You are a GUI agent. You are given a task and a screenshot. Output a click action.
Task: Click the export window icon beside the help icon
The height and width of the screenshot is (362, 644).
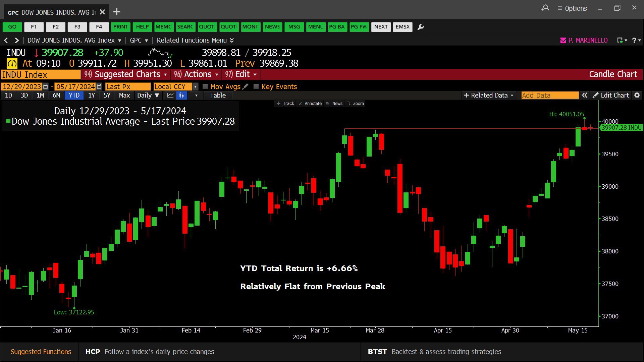tap(622, 40)
